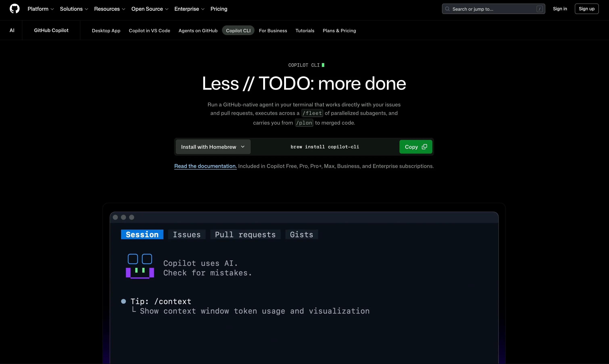
Task: Click the green Copy button
Action: (x=416, y=147)
